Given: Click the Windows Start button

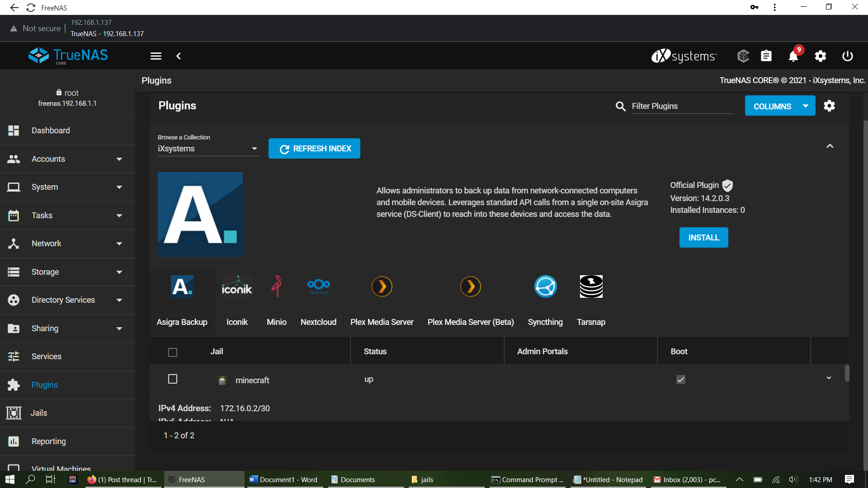Looking at the screenshot, I should pyautogui.click(x=10, y=479).
